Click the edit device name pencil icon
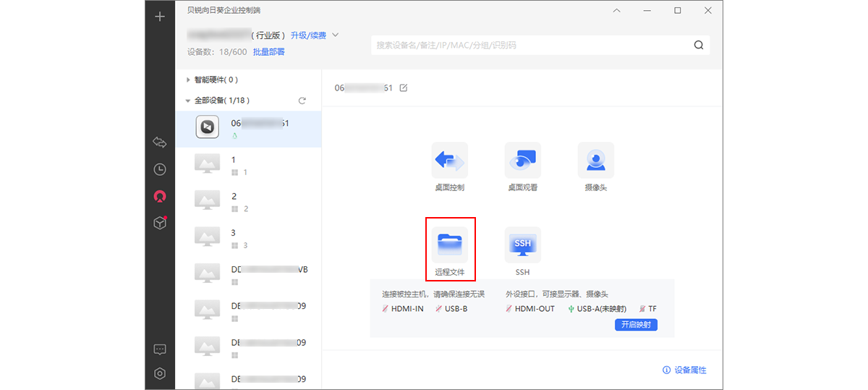Viewport: 868px width, 390px height. pyautogui.click(x=404, y=88)
